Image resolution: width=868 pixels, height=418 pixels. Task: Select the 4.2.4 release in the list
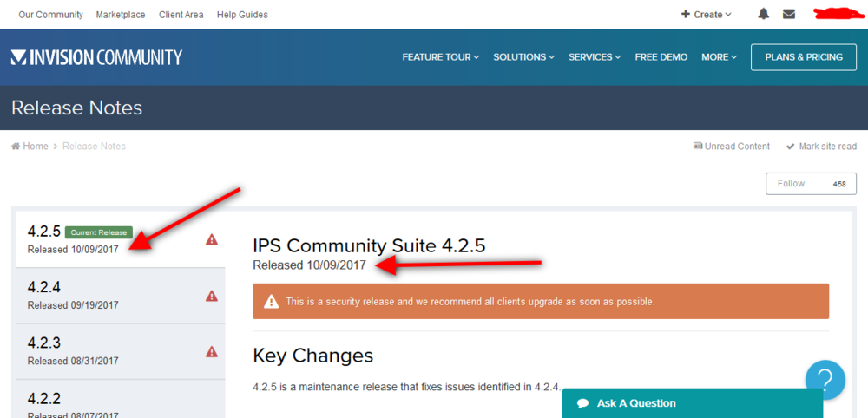click(121, 296)
